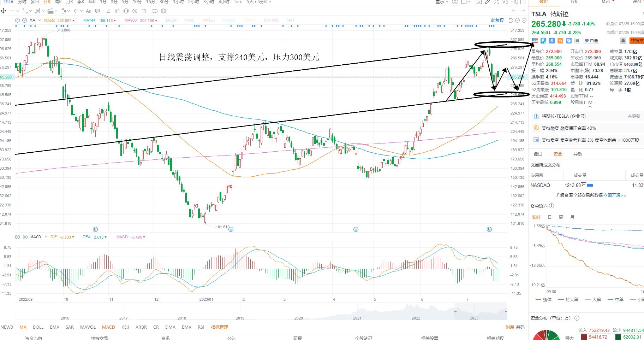Image resolution: width=644 pixels, height=340 pixels.
Task: Select the 1小时 timeframe
Action: (x=178, y=2)
